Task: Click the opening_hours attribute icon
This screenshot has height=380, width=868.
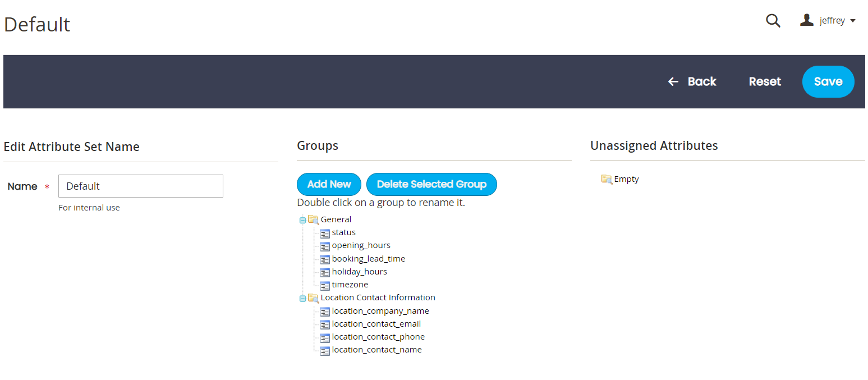Action: 325,246
